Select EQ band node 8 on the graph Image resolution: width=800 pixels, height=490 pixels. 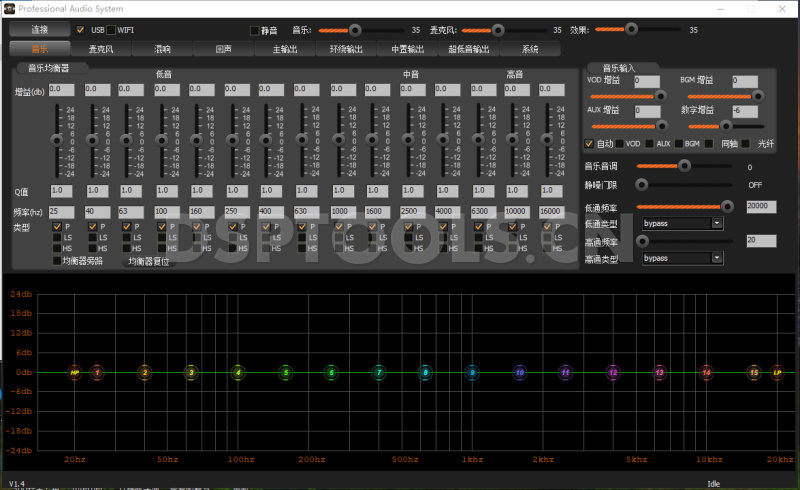[x=425, y=373]
